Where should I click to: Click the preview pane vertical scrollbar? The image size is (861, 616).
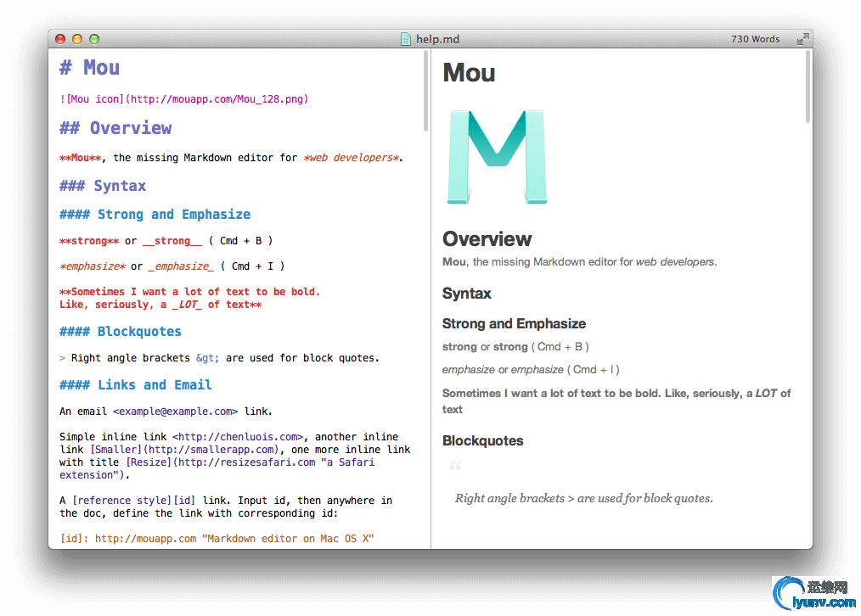pos(808,87)
